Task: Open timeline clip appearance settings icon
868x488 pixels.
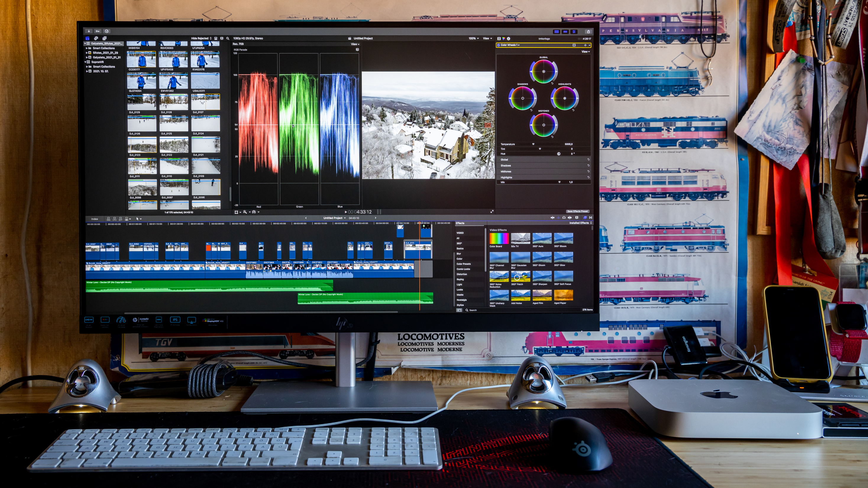Action: (x=576, y=218)
